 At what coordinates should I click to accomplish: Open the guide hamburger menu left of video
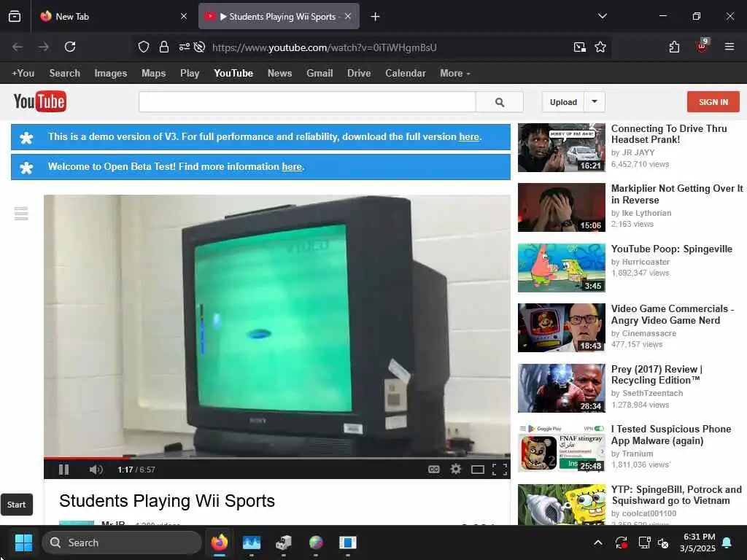(x=21, y=214)
